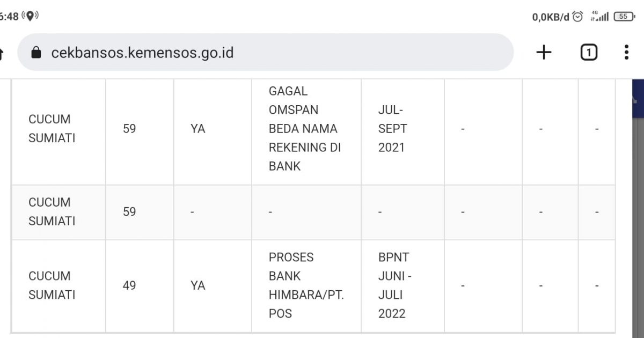This screenshot has height=338, width=644.
Task: Tap YA in the top row
Action: (x=198, y=129)
